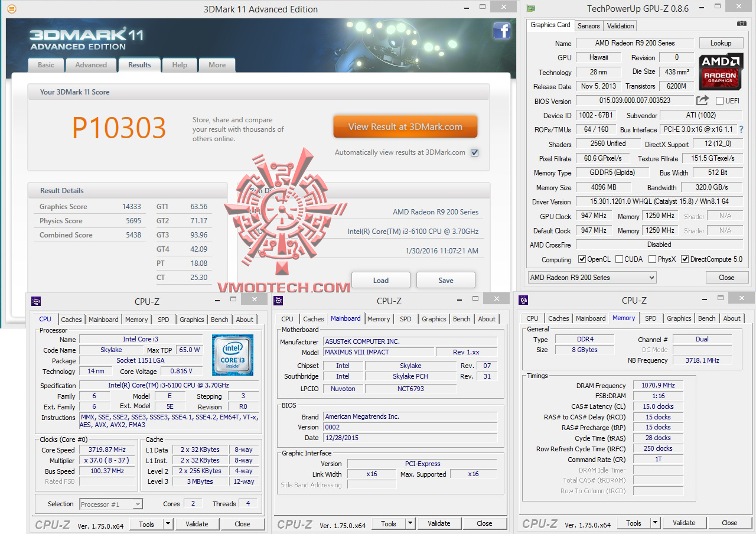Take GPU-Z screenshot with camera icon

click(741, 24)
